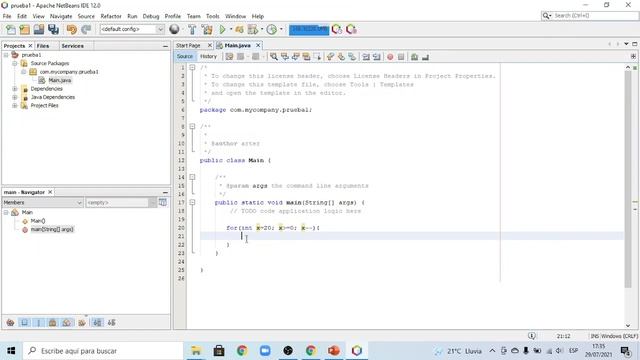Close the Main.java editor tab

pos(258,45)
